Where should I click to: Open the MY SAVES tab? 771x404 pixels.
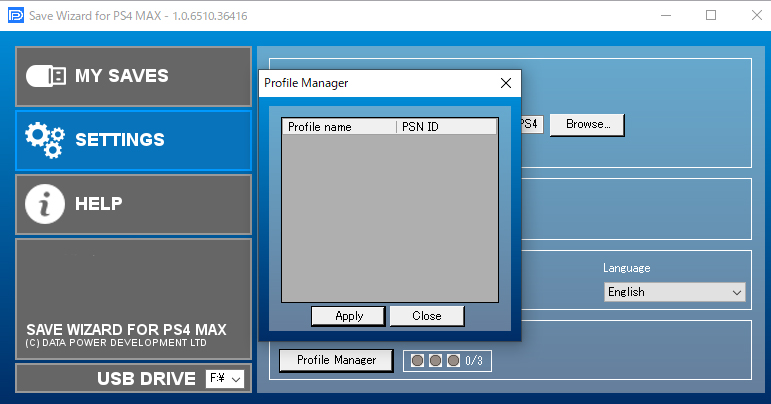tap(122, 76)
